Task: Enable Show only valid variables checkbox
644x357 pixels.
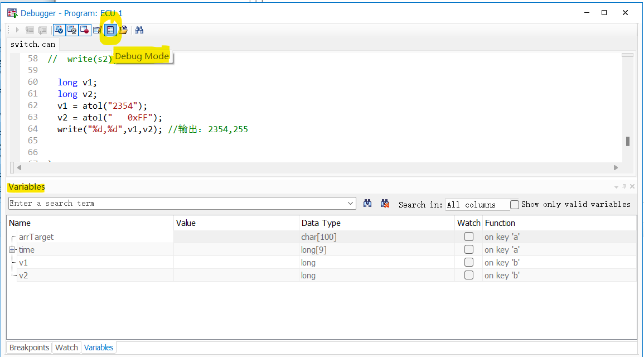Action: [514, 204]
